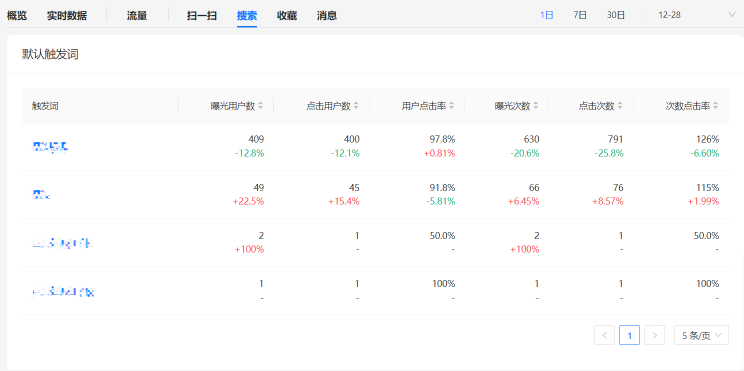Click the 115% click rate value
The height and width of the screenshot is (371, 744).
point(708,188)
